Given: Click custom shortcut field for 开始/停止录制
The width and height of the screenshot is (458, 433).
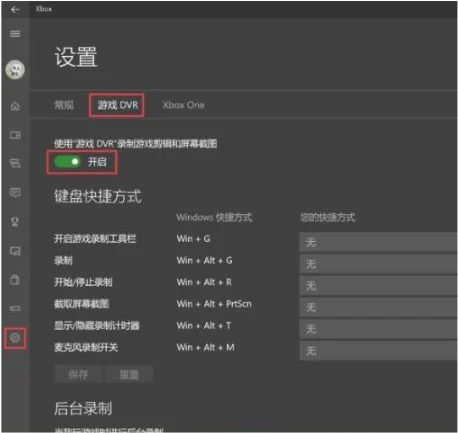Looking at the screenshot, I should pos(378,286).
